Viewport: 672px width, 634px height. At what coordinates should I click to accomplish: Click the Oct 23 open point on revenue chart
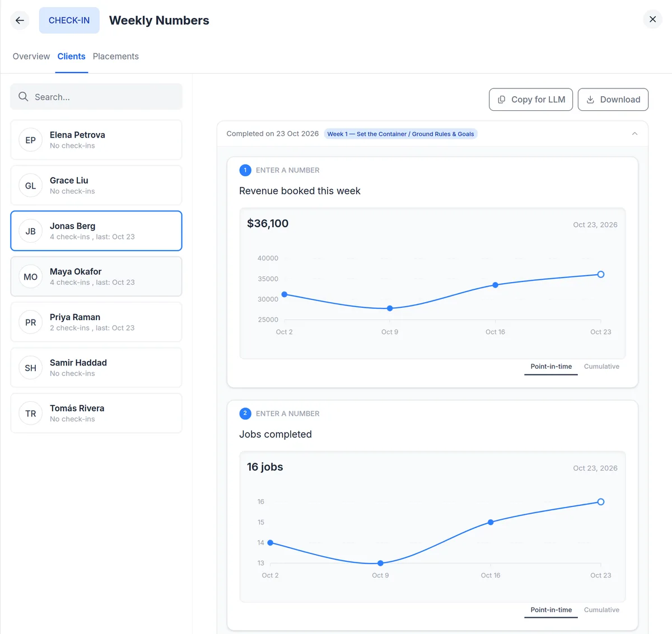(x=601, y=274)
